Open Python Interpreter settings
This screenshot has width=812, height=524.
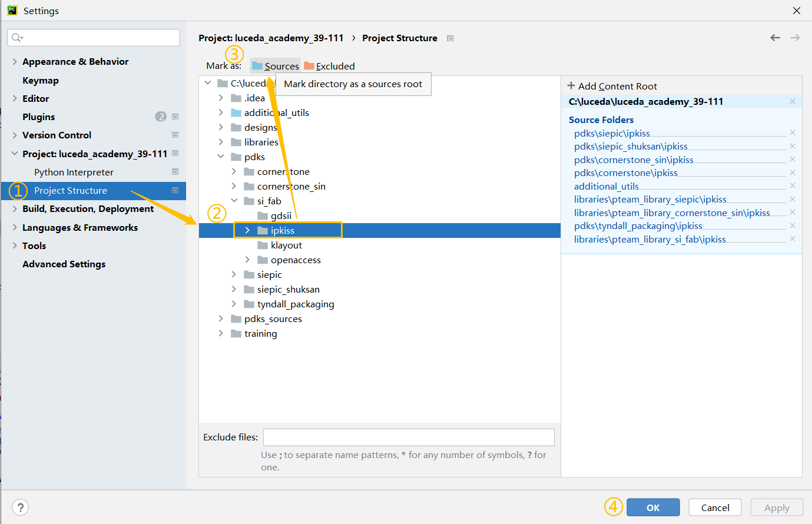pos(74,172)
